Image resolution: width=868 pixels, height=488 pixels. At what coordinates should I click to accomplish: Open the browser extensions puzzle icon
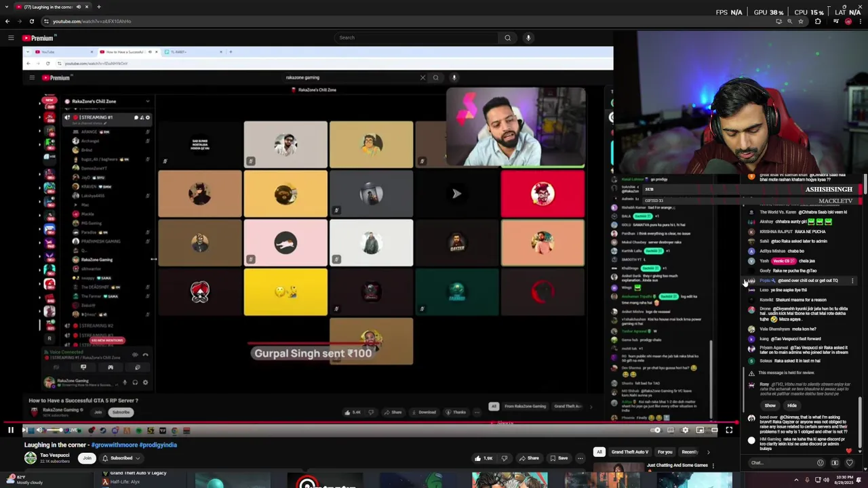click(x=818, y=21)
